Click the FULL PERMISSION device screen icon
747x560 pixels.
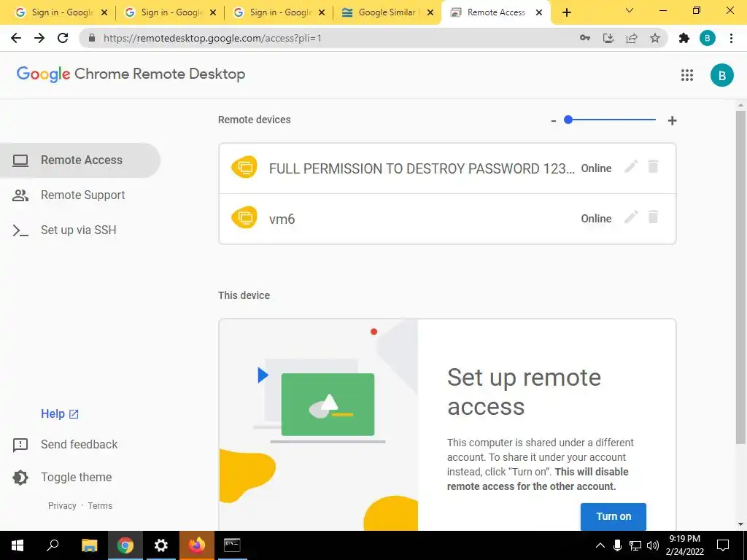(x=244, y=168)
